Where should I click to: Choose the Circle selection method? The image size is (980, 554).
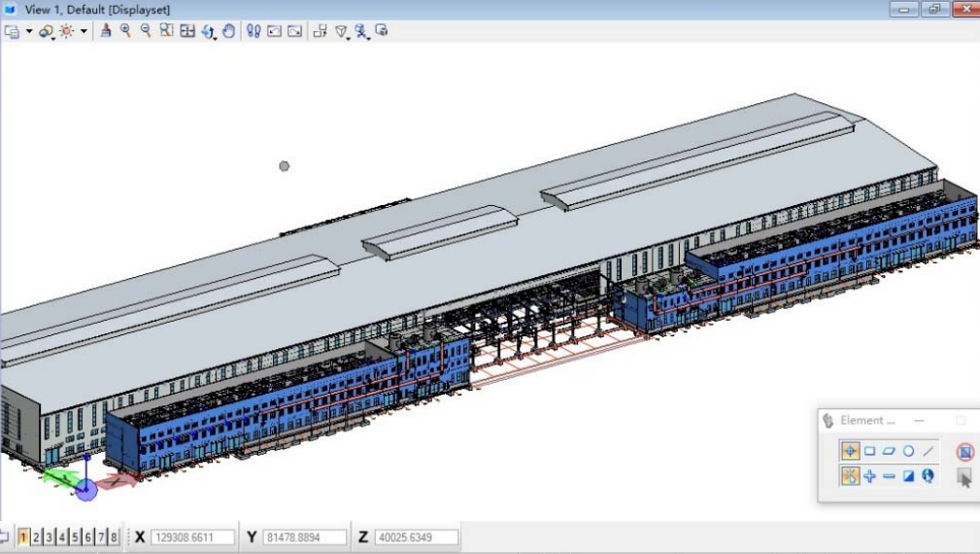(909, 451)
